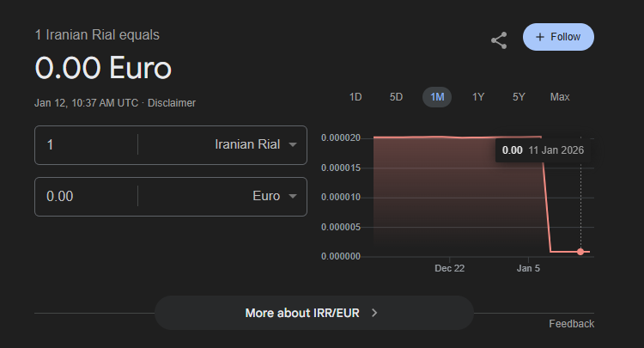The width and height of the screenshot is (644, 348).
Task: Show the Max chart range
Action: [560, 97]
